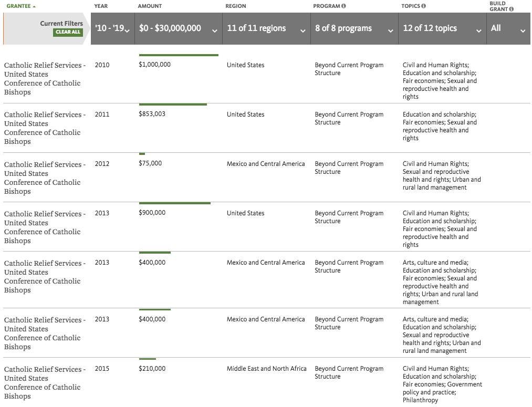Open the 2015 Catholic Relief Services grantee
532x407 pixels.
pyautogui.click(x=45, y=382)
